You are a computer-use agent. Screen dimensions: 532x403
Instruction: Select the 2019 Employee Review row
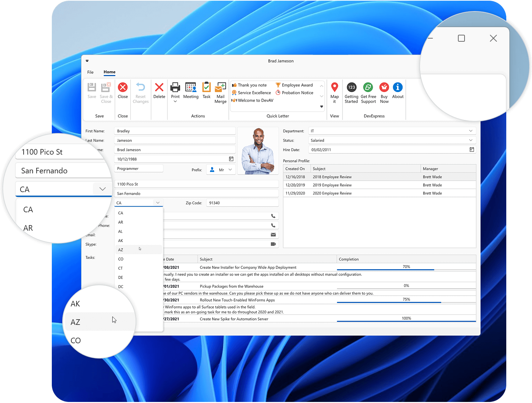(380, 185)
